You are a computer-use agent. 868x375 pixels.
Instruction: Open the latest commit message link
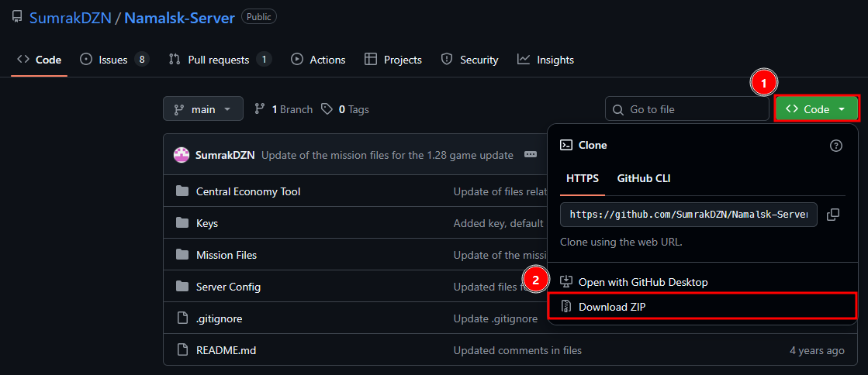[388, 156]
